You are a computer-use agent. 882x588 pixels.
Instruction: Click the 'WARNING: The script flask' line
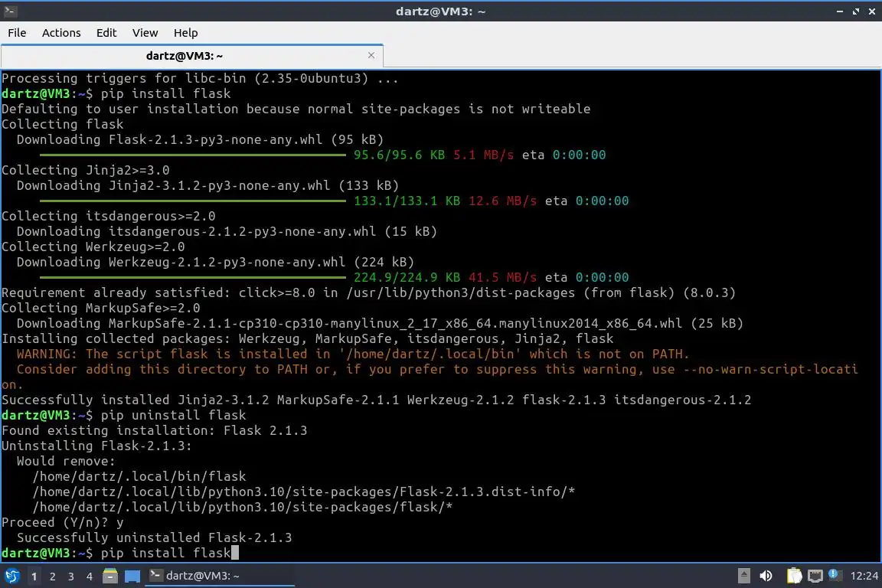[x=353, y=354]
